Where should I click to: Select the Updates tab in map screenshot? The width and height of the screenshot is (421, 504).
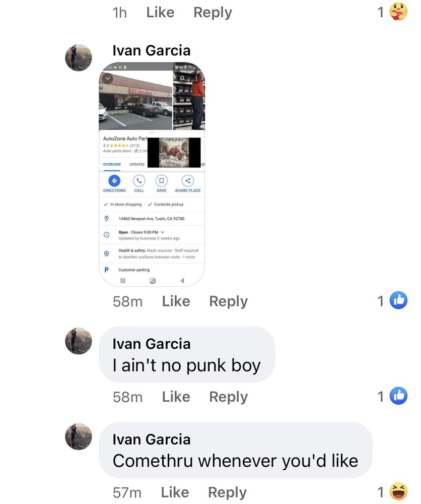pos(137,164)
